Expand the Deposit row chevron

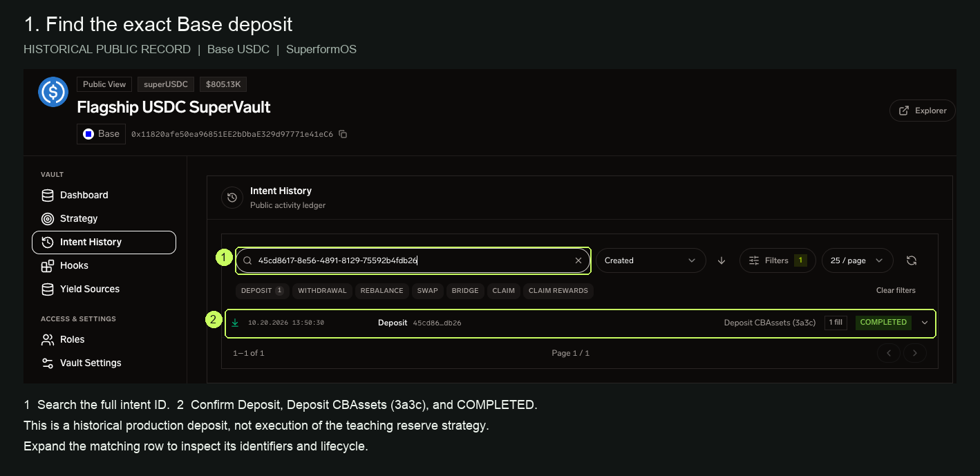[925, 323]
